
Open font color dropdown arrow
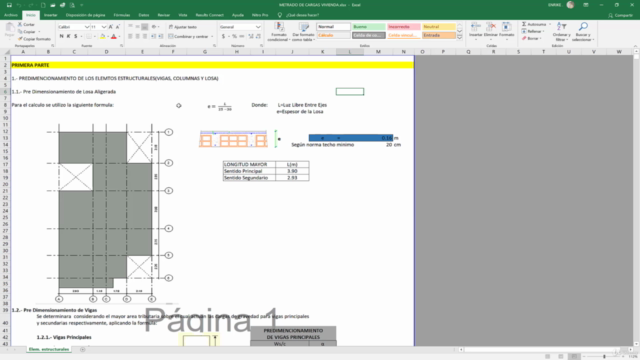coord(119,36)
